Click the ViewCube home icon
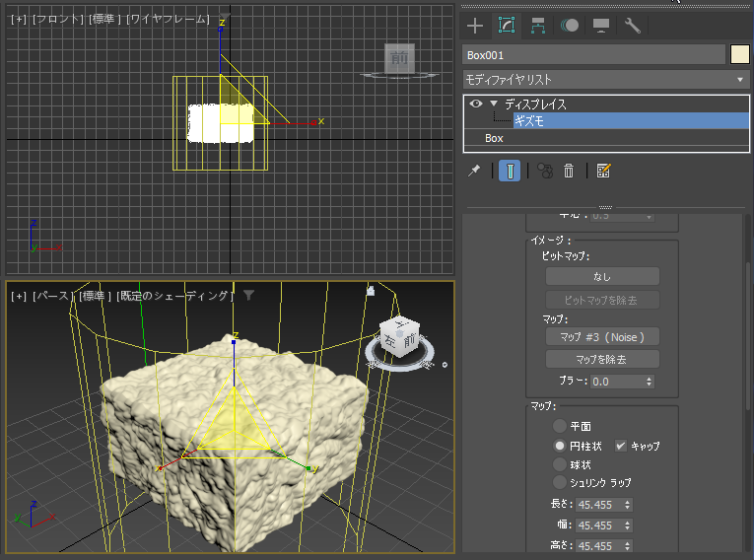The image size is (754, 560). coord(371,290)
